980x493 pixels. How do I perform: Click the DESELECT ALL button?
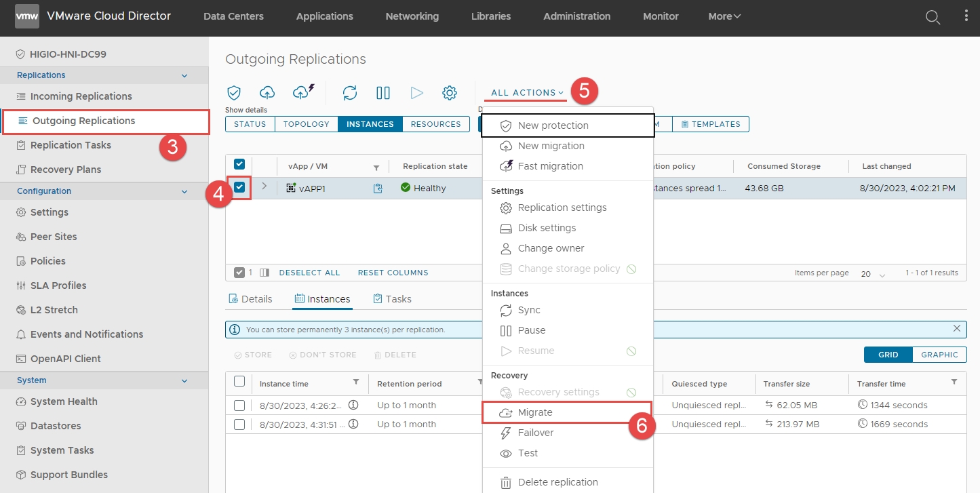coord(309,273)
